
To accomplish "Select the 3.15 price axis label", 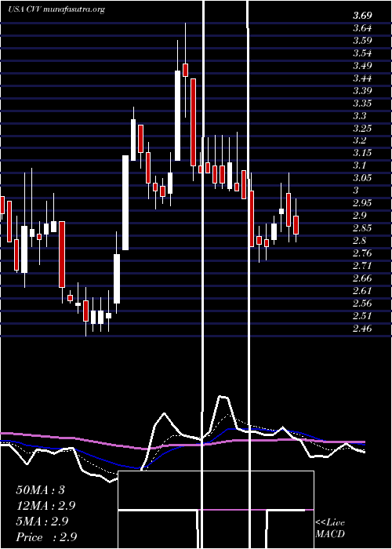I will [x=362, y=153].
